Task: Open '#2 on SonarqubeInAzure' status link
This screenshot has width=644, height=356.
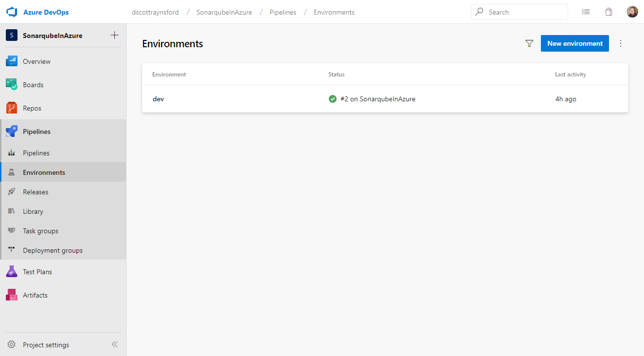Action: [378, 99]
